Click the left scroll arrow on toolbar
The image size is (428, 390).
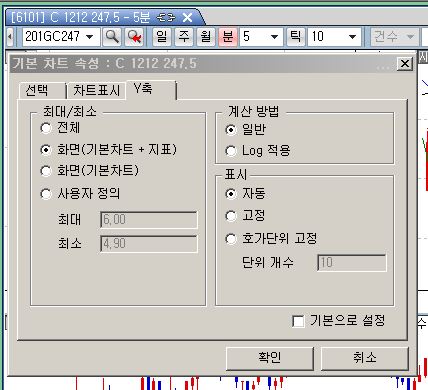[10, 36]
